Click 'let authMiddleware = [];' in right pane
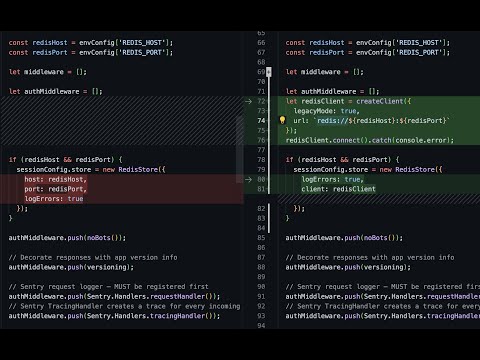Screen dimensions: 480x360 [332, 91]
